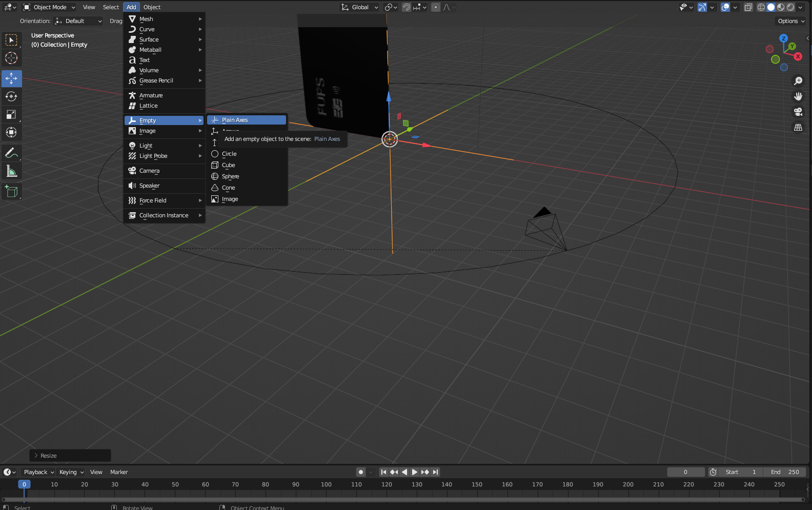
Task: Click the green Y axis gizmo ball
Action: [x=792, y=46]
